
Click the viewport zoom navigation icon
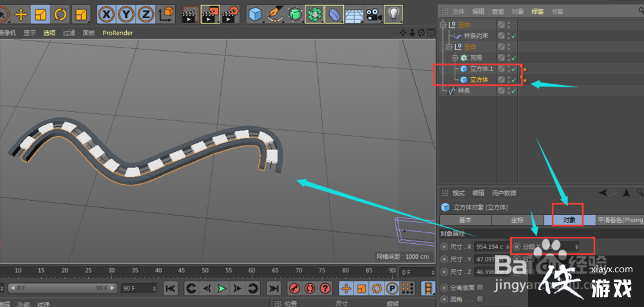412,33
